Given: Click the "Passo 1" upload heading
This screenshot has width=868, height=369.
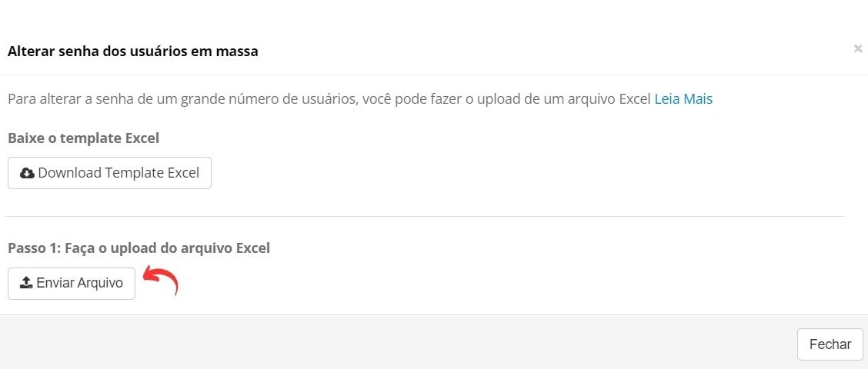Looking at the screenshot, I should point(139,248).
